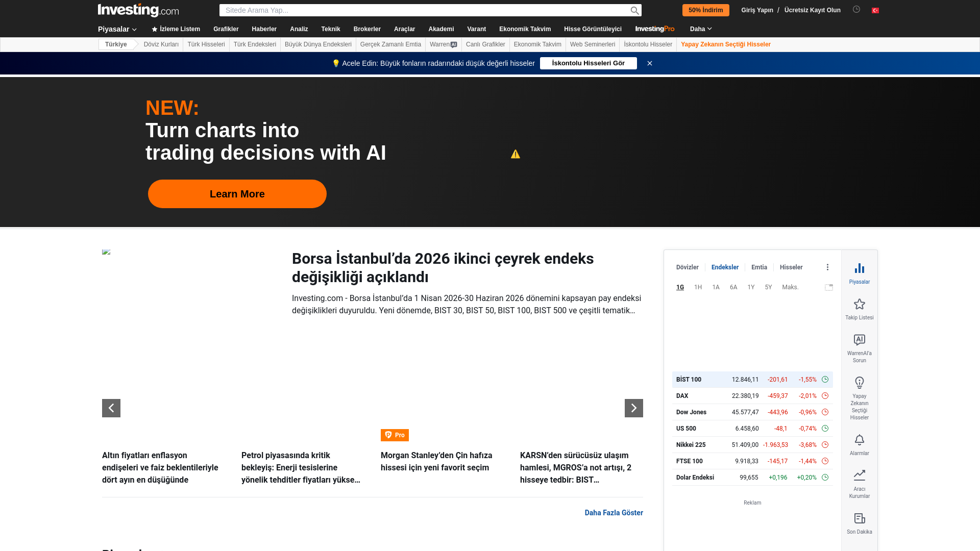Open Altın fiyatları article headline
Image resolution: width=980 pixels, height=551 pixels.
160,468
